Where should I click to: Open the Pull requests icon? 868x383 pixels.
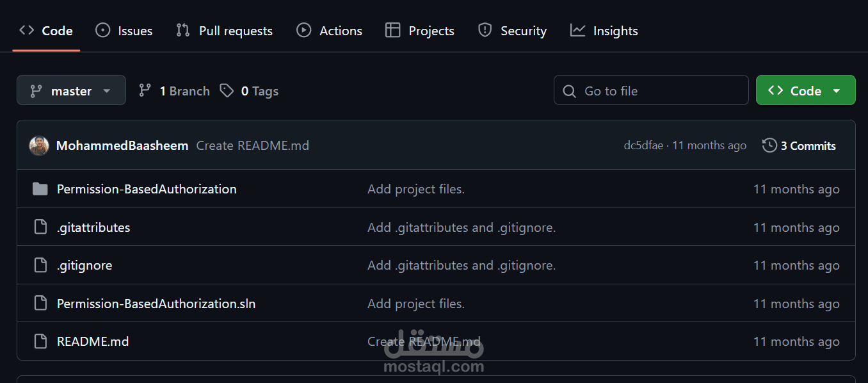click(182, 29)
